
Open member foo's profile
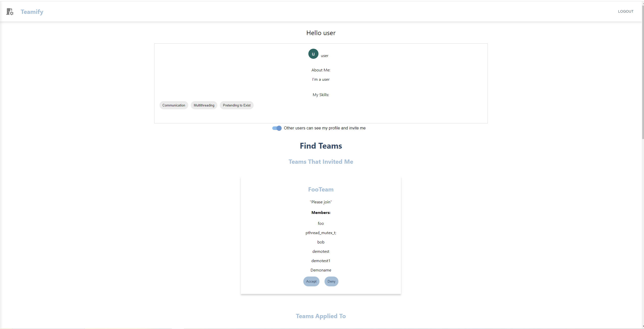[x=321, y=223]
